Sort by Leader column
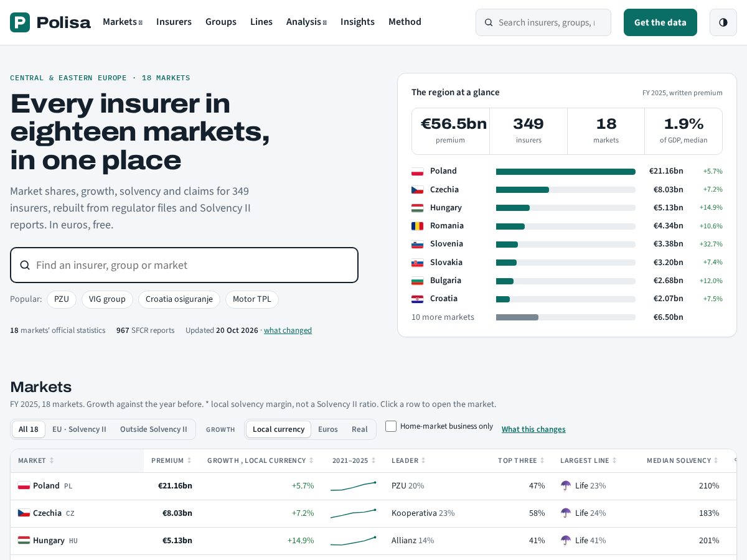The width and height of the screenshot is (747, 560). coord(408,461)
